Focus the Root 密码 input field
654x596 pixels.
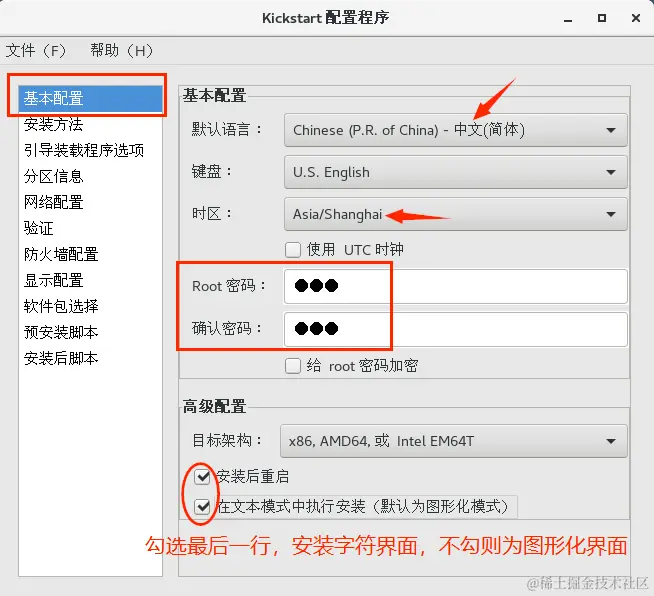pyautogui.click(x=455, y=286)
